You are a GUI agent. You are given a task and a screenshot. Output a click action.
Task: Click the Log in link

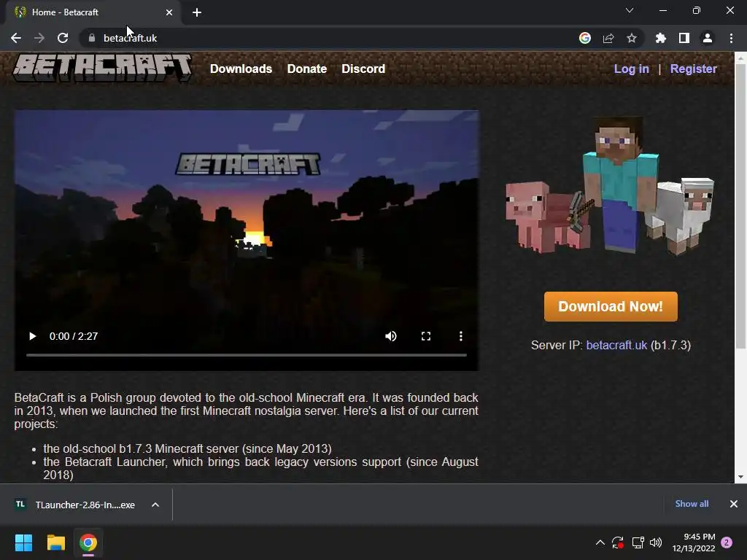(x=631, y=69)
